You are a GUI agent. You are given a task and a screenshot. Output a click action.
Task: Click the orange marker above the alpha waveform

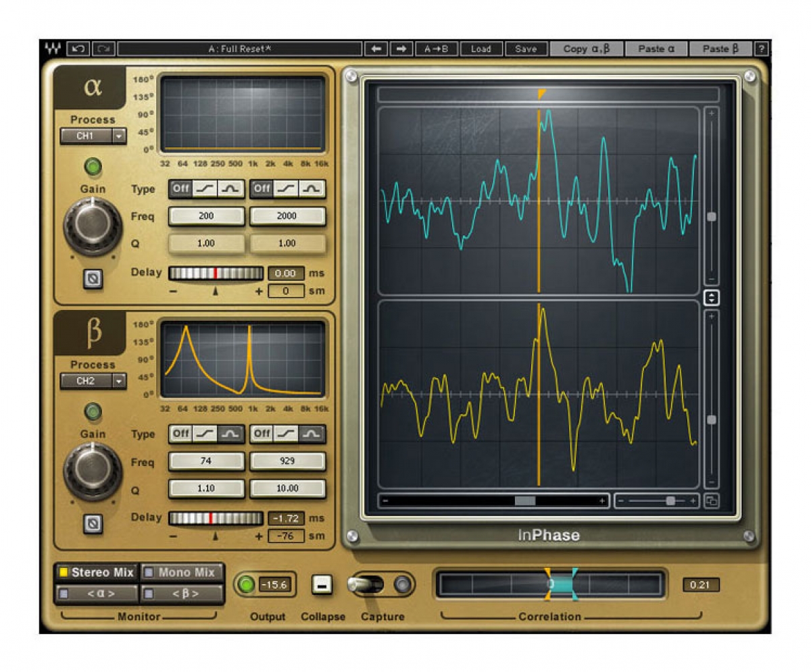pyautogui.click(x=541, y=95)
